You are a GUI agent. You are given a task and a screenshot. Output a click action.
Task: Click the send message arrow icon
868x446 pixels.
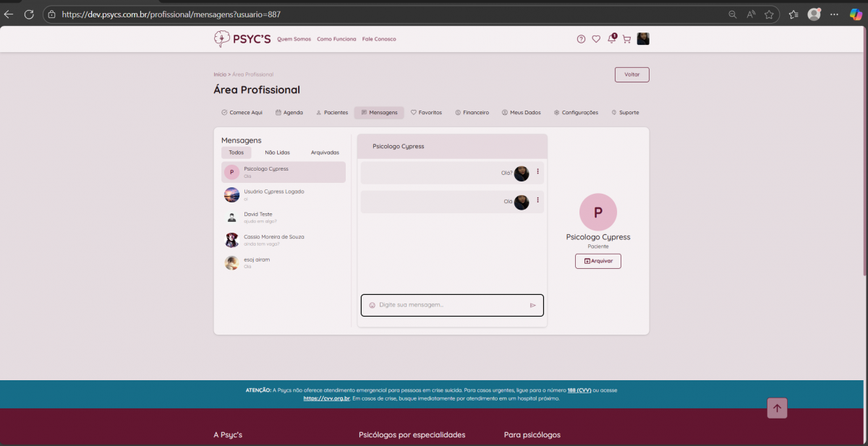click(533, 305)
